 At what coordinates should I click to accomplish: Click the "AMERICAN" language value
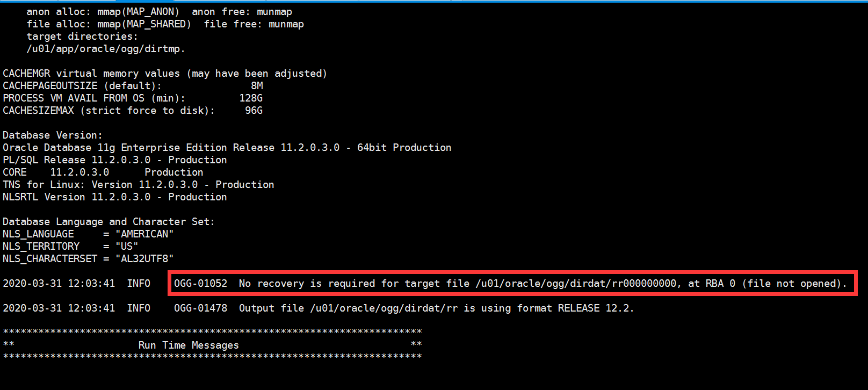pos(144,234)
